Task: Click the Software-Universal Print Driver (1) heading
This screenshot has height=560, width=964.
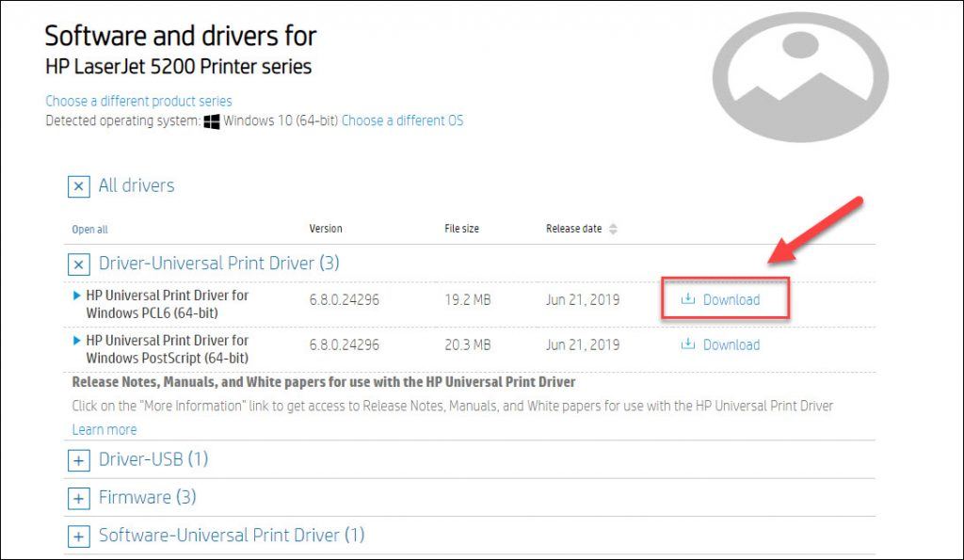Action: [232, 535]
